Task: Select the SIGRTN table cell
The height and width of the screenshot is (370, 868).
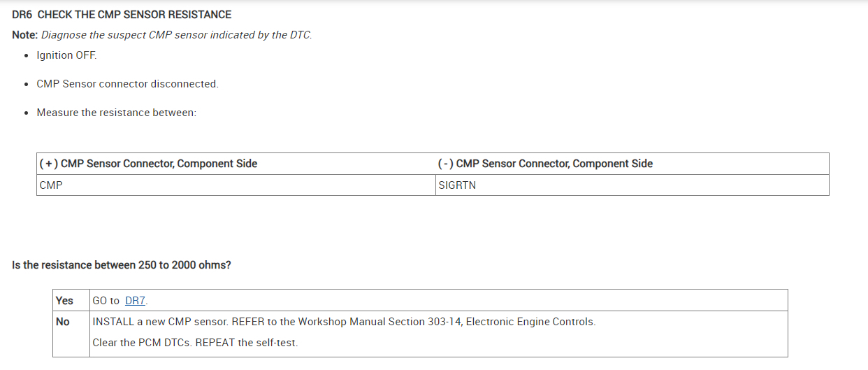Action: pyautogui.click(x=456, y=185)
